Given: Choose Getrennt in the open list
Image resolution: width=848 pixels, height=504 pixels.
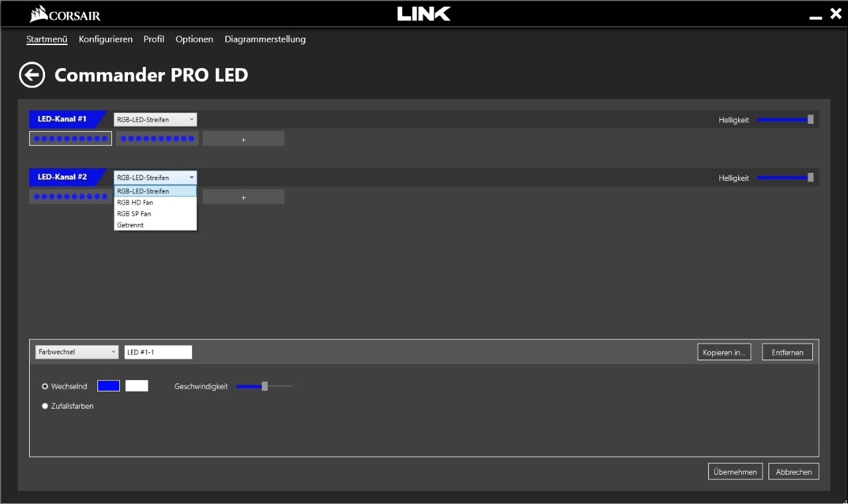Looking at the screenshot, I should click(155, 225).
